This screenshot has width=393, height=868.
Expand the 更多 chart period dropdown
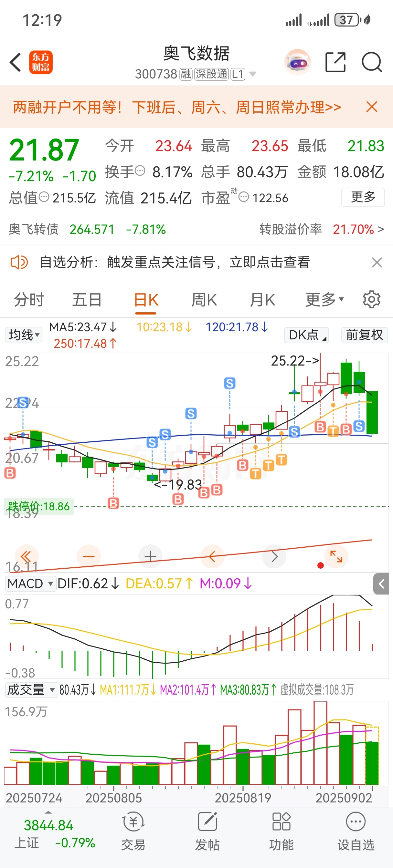tap(324, 300)
